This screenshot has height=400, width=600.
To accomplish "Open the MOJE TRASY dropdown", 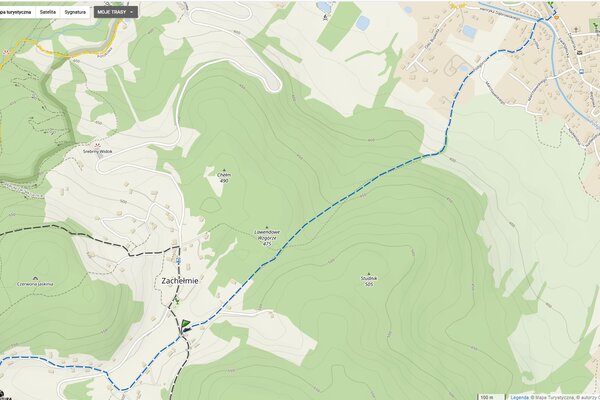I will pos(116,12).
